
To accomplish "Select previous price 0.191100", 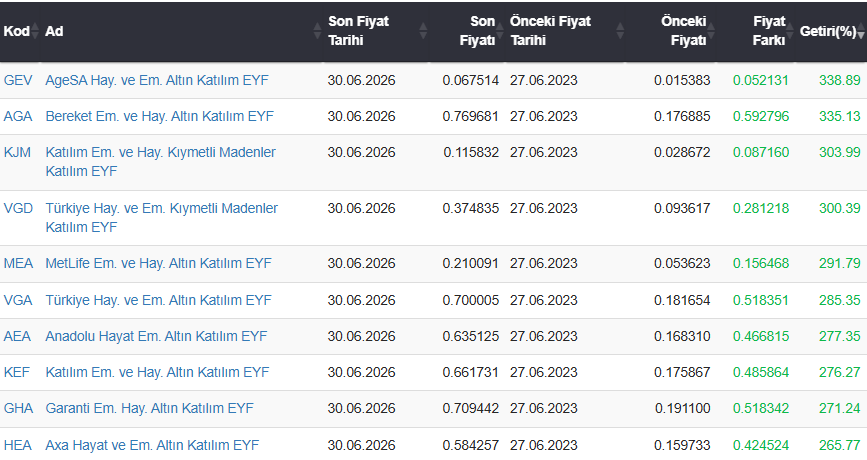I will point(682,408).
